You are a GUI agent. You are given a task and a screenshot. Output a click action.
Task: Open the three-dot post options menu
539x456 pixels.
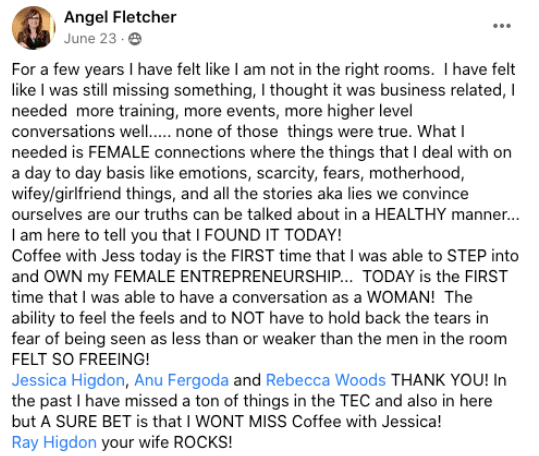(x=502, y=26)
